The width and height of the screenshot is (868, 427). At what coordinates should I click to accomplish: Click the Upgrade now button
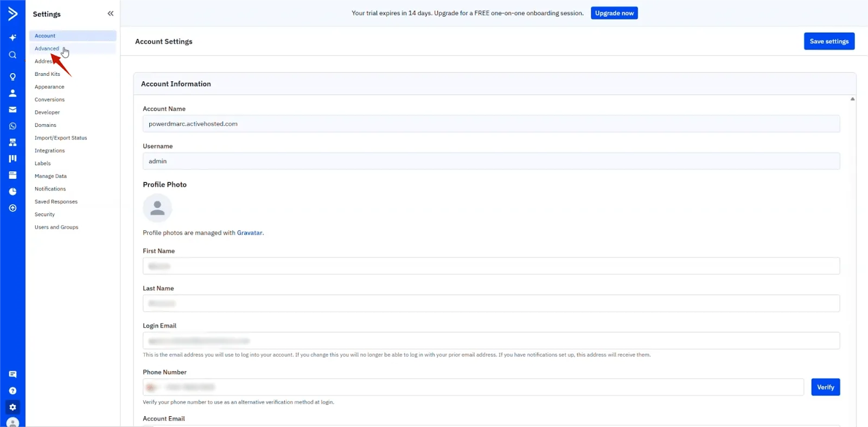pos(614,13)
